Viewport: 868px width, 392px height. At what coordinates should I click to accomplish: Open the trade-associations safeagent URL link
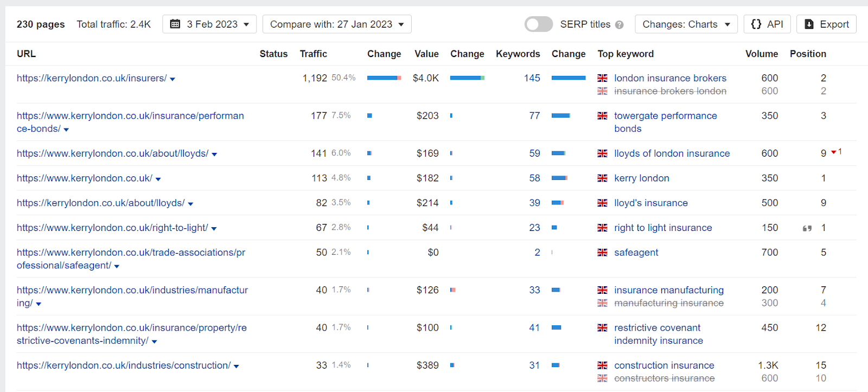click(131, 259)
